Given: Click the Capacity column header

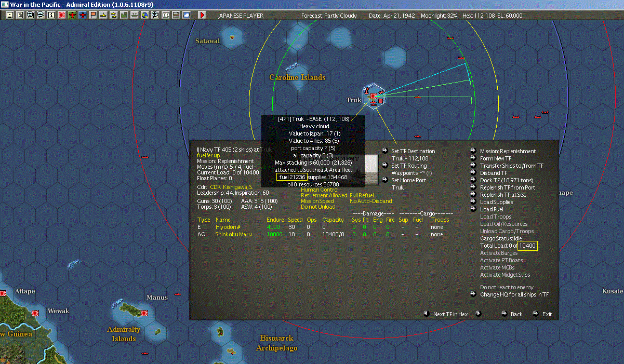Looking at the screenshot, I should coord(333,220).
